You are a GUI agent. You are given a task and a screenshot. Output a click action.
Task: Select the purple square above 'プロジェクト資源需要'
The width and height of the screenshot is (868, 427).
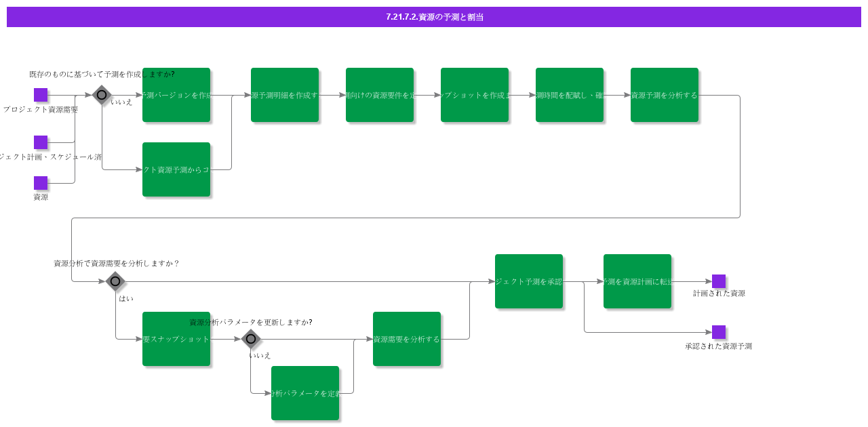coord(41,95)
